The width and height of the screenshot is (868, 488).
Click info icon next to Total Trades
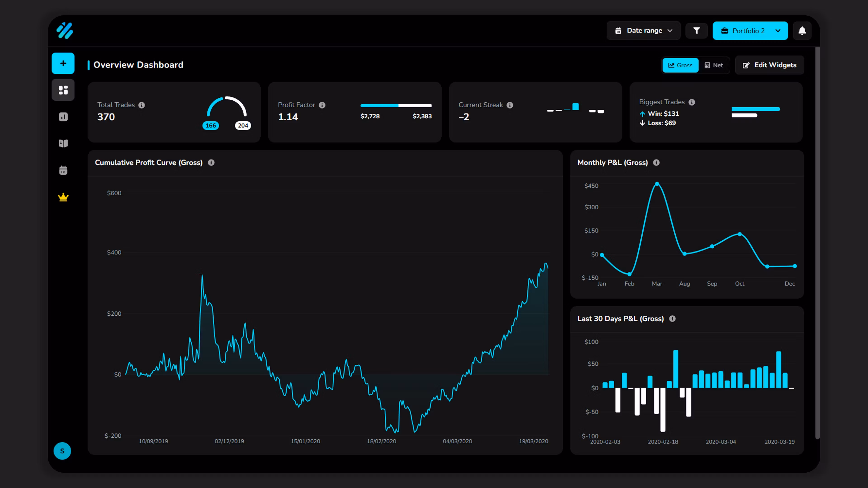pos(142,105)
